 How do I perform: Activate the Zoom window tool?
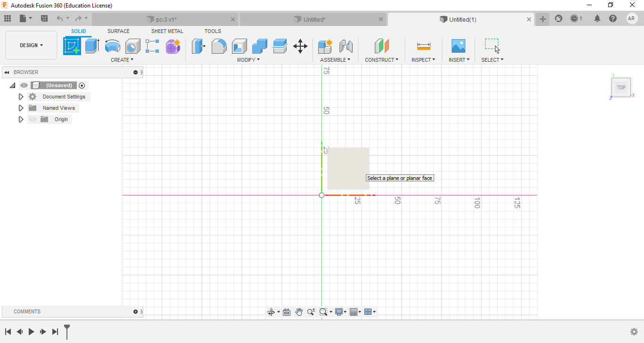(x=323, y=312)
